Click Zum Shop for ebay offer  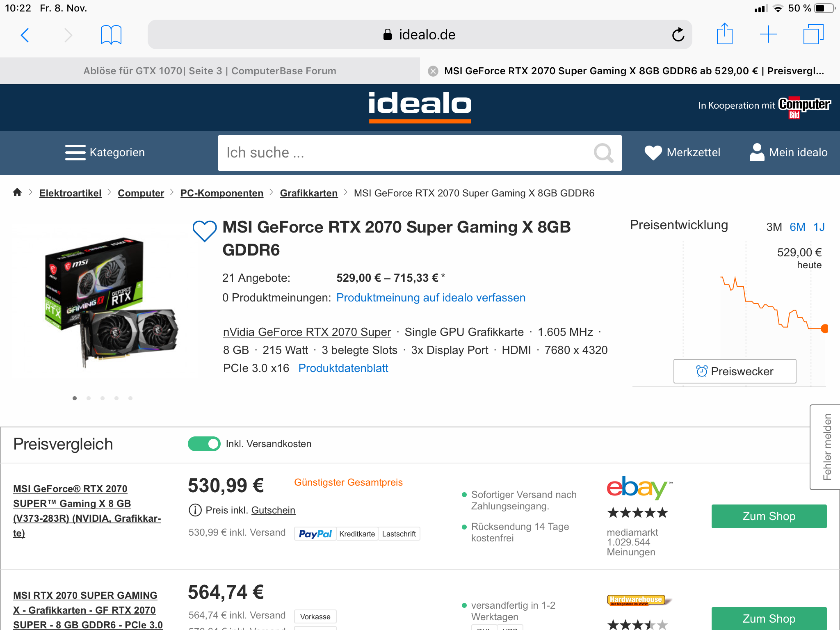[x=769, y=516]
